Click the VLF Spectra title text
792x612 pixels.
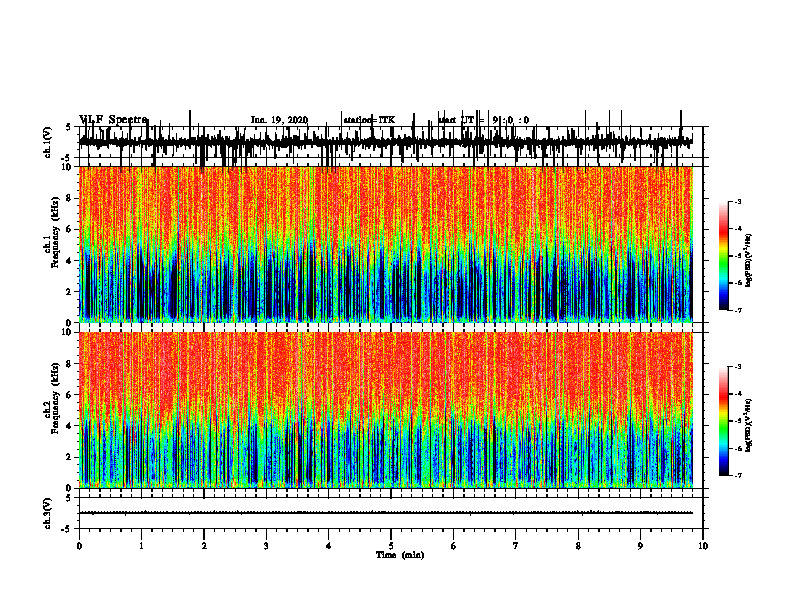(x=114, y=120)
